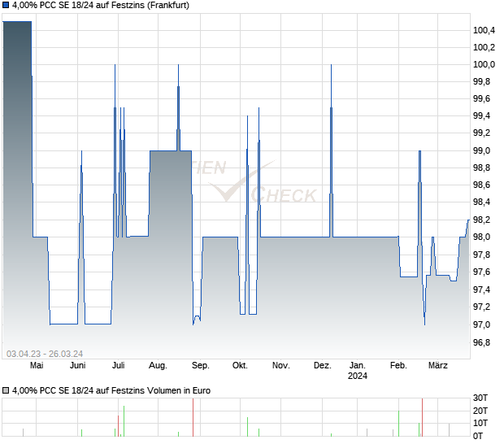504x444 pixels.
Task: Select the 'Dez.' month label
Action: (321, 366)
